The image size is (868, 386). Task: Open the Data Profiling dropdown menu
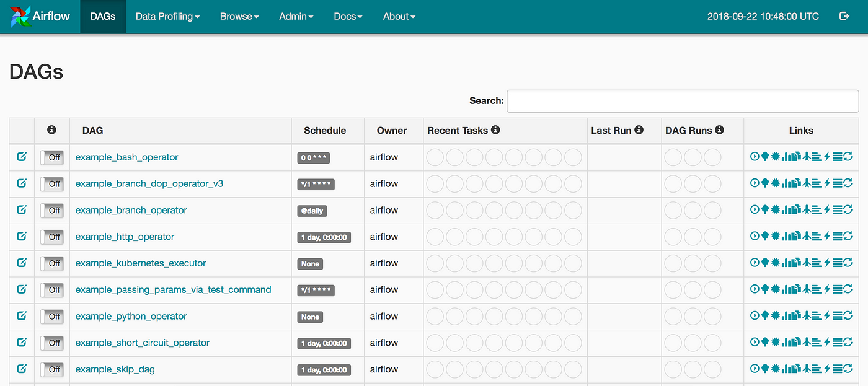click(x=167, y=17)
